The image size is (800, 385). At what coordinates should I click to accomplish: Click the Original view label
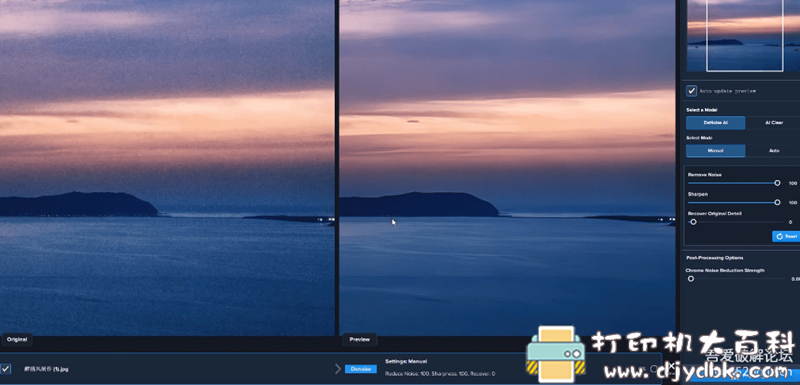(17, 339)
